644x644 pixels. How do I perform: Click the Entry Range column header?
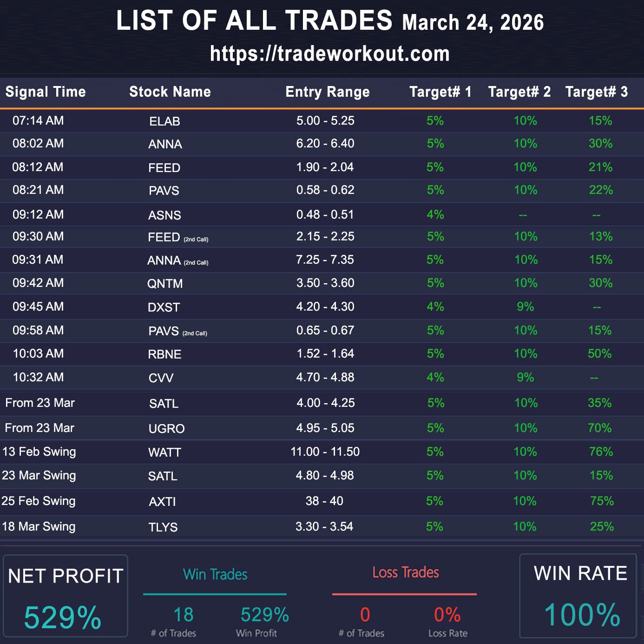pos(327,92)
